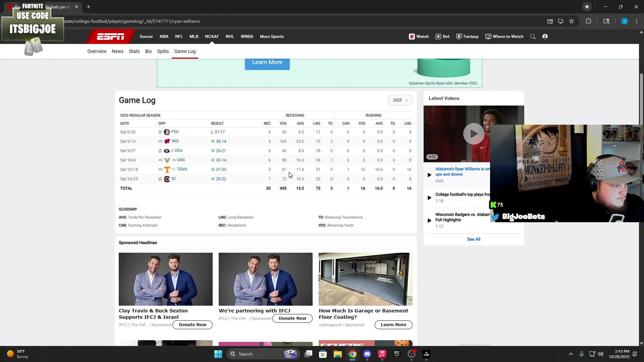Viewport: 644px width, 362px height.
Task: Open File Explorer from the taskbar
Action: click(338, 354)
